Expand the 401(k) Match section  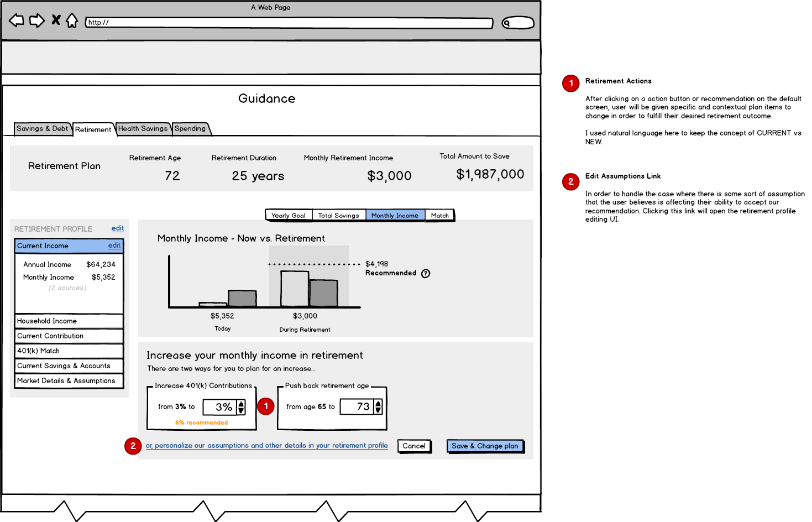point(69,351)
